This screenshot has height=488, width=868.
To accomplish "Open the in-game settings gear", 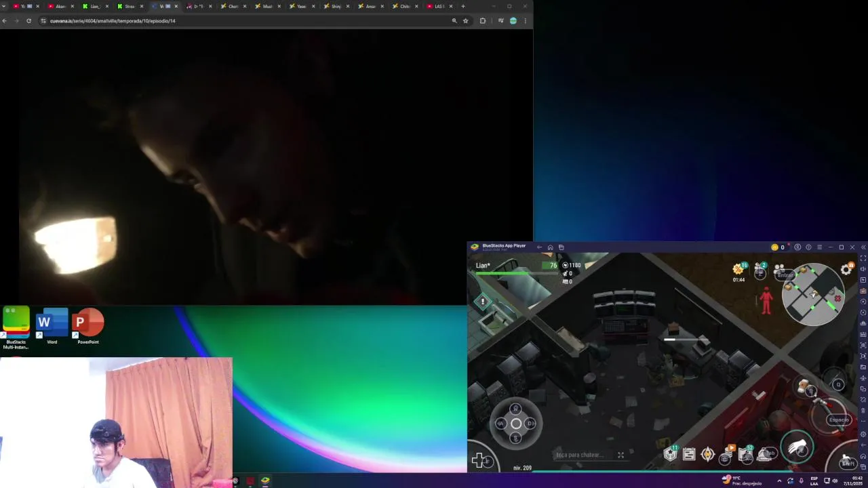I will click(846, 270).
